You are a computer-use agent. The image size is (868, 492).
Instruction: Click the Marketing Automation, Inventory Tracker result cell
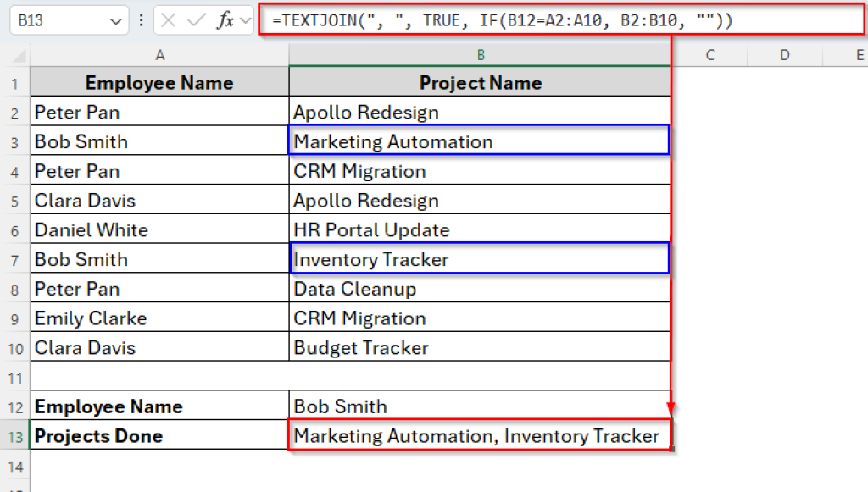[x=480, y=435]
